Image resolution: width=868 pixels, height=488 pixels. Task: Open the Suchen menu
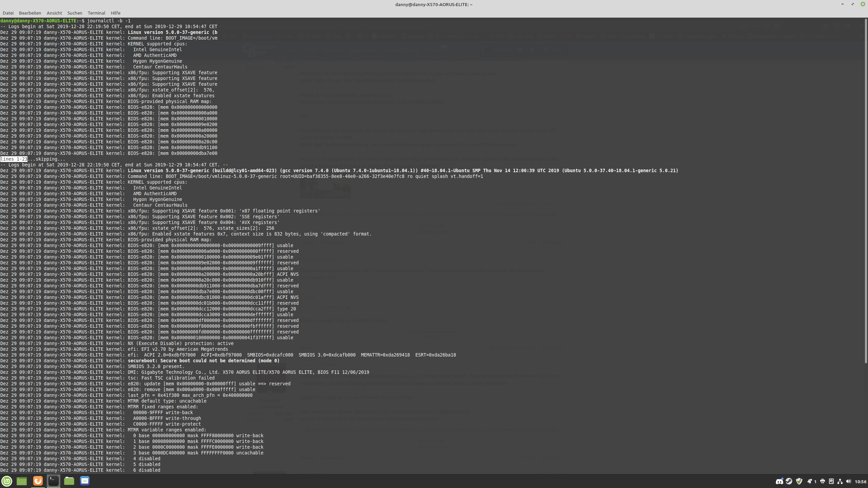click(75, 13)
